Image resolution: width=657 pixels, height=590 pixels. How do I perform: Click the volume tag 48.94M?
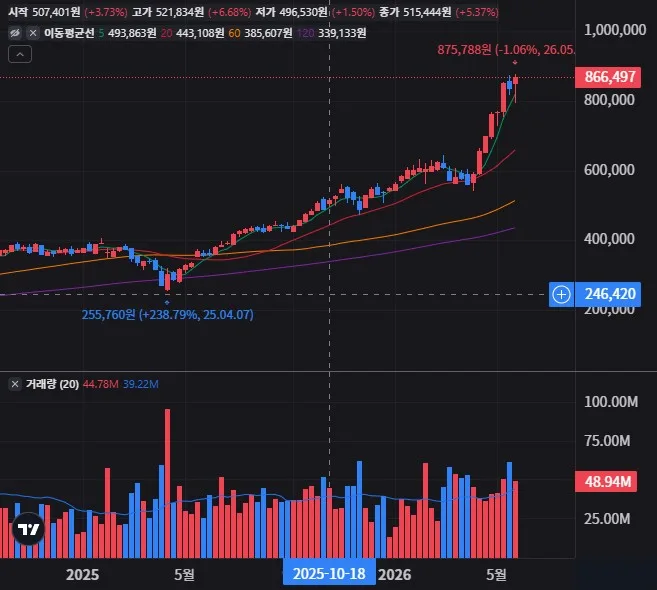pos(606,481)
